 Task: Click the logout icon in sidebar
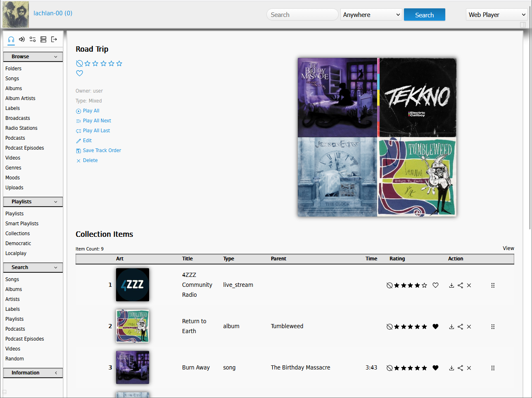click(x=54, y=39)
